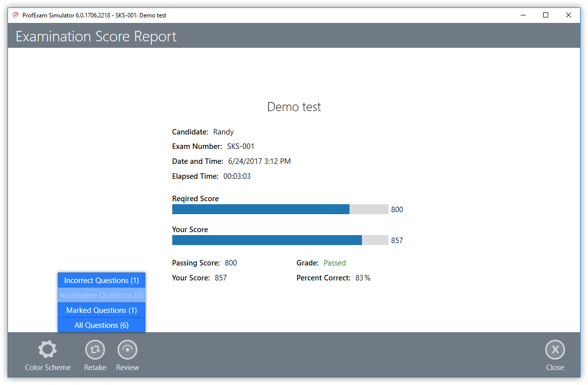This screenshot has height=385, width=588.
Task: Click the green Passed grade text
Action: (335, 263)
